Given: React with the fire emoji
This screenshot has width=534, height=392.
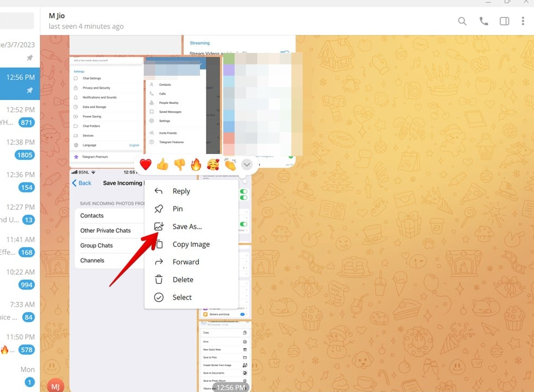Looking at the screenshot, I should [196, 164].
